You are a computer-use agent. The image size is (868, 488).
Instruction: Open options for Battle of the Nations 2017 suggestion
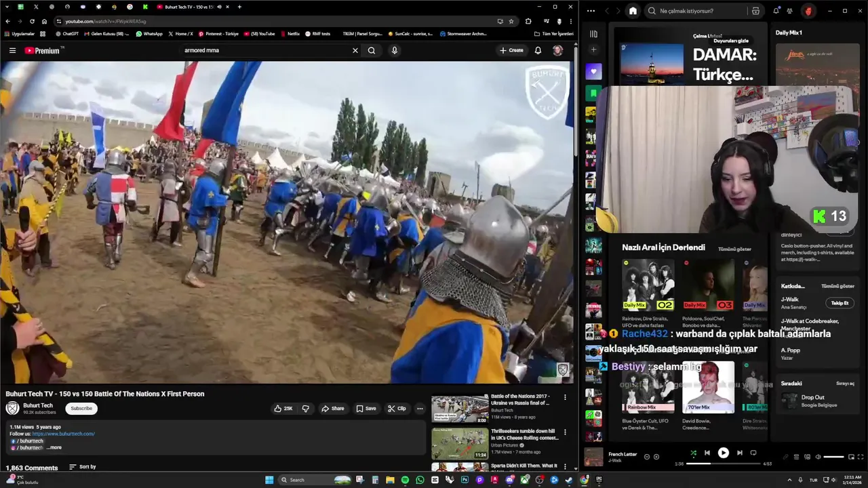[x=565, y=397]
